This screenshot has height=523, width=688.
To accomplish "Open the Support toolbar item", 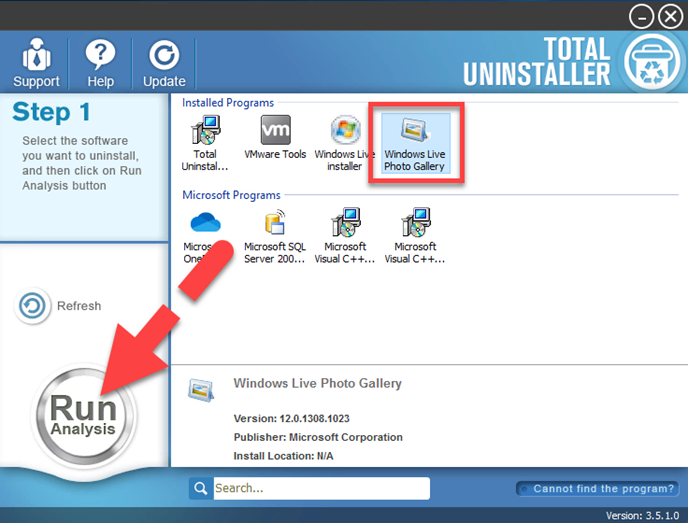I will (36, 63).
